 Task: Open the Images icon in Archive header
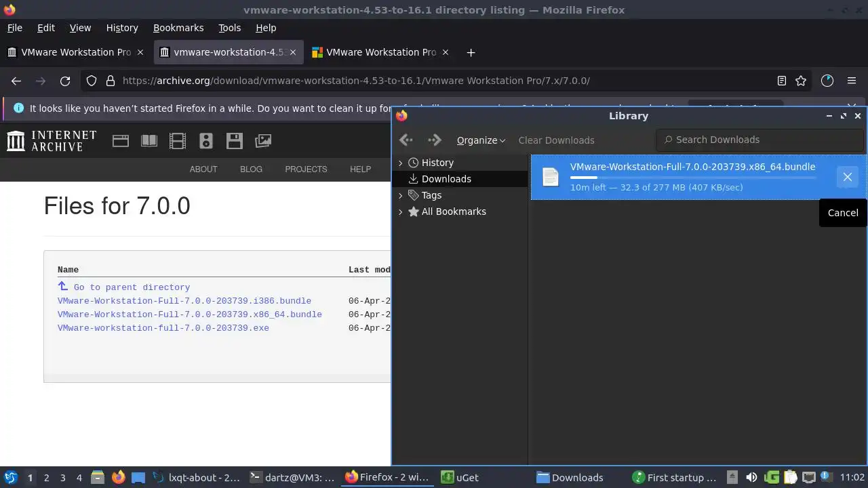(263, 141)
